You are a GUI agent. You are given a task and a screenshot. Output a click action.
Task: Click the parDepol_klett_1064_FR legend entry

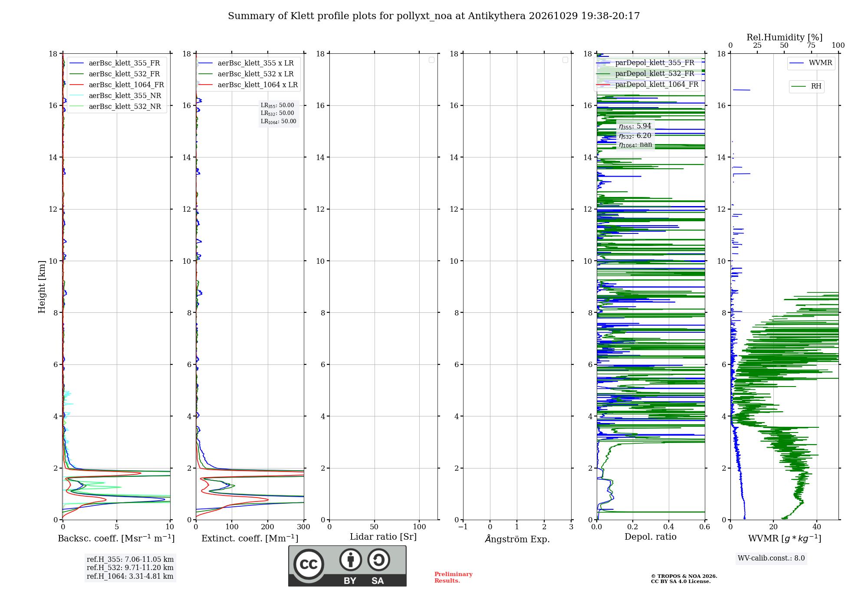click(648, 85)
